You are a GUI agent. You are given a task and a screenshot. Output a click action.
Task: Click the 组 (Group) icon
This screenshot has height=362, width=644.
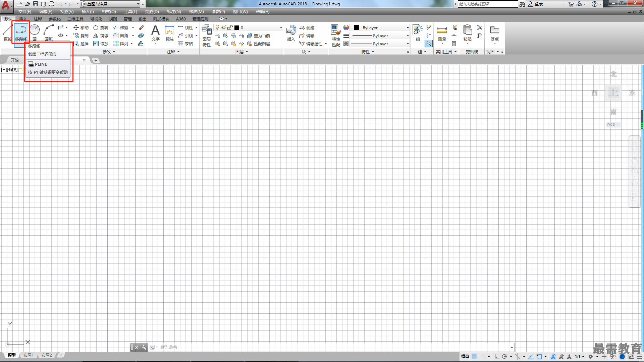tap(418, 33)
